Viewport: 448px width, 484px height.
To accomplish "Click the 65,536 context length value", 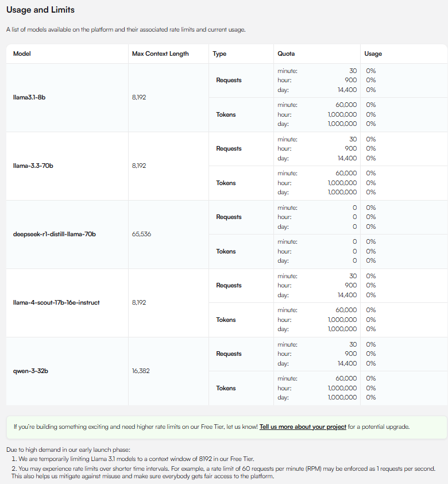I will (142, 235).
